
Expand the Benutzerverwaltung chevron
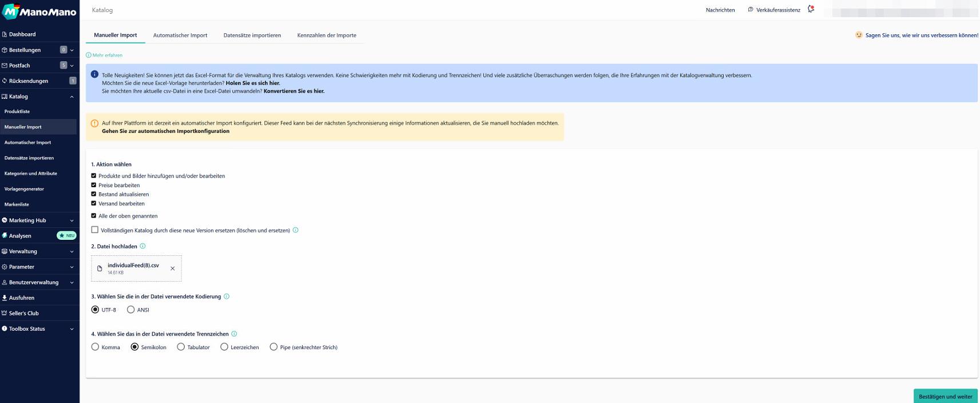(72, 282)
